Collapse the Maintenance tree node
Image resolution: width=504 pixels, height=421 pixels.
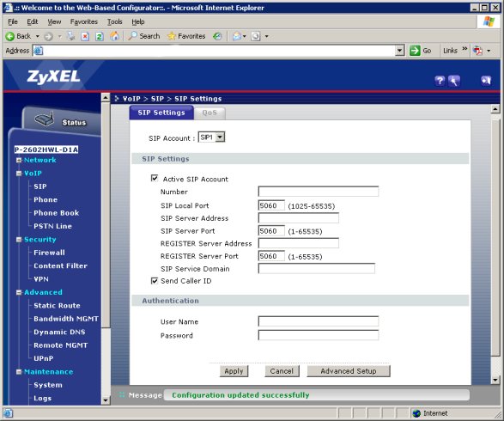click(x=19, y=372)
